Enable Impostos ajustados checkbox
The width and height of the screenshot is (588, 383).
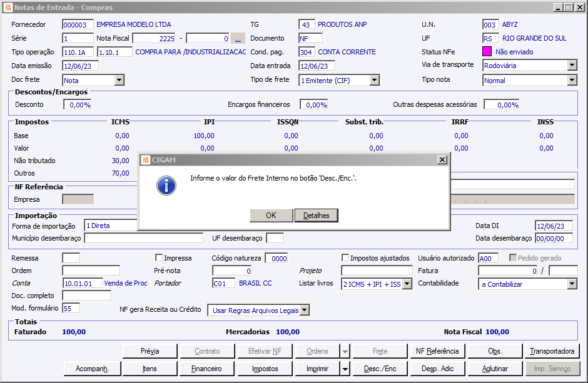(x=345, y=257)
